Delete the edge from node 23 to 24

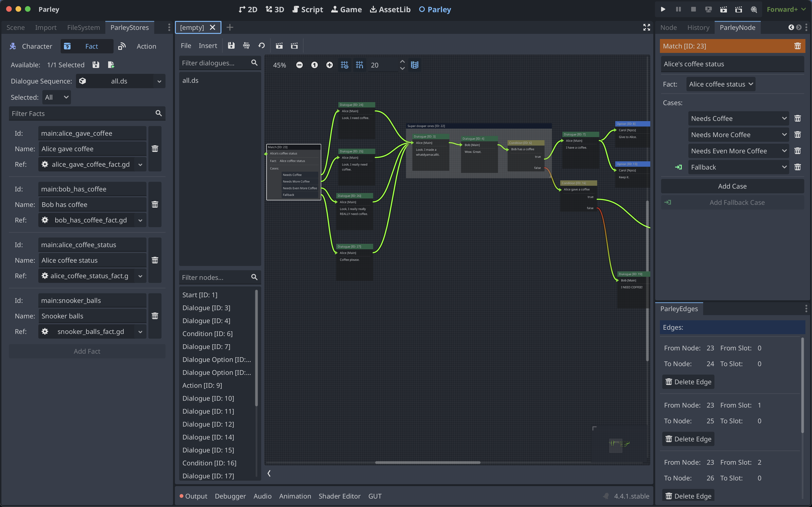click(688, 382)
